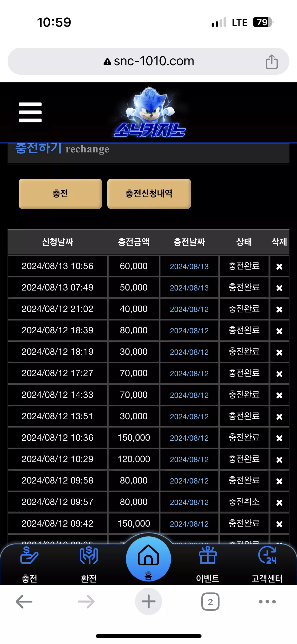Open the tab switcher showing 2 tabs
The height and width of the screenshot is (644, 297).
210,602
